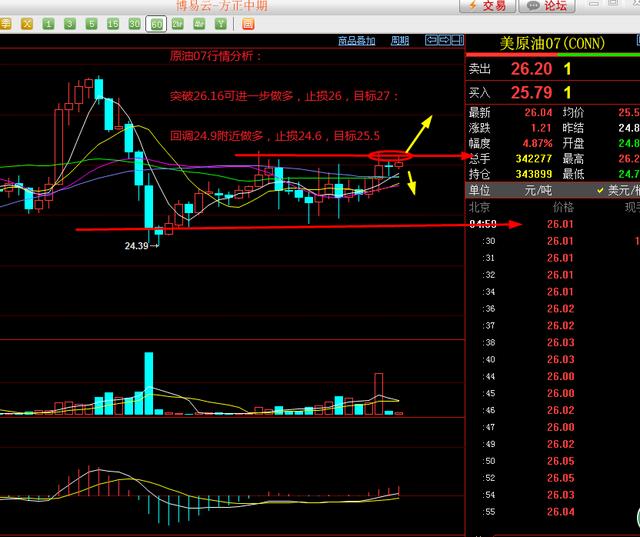640x537 pixels.
Task: Switch chart to 1-minute period
Action: (x=48, y=24)
